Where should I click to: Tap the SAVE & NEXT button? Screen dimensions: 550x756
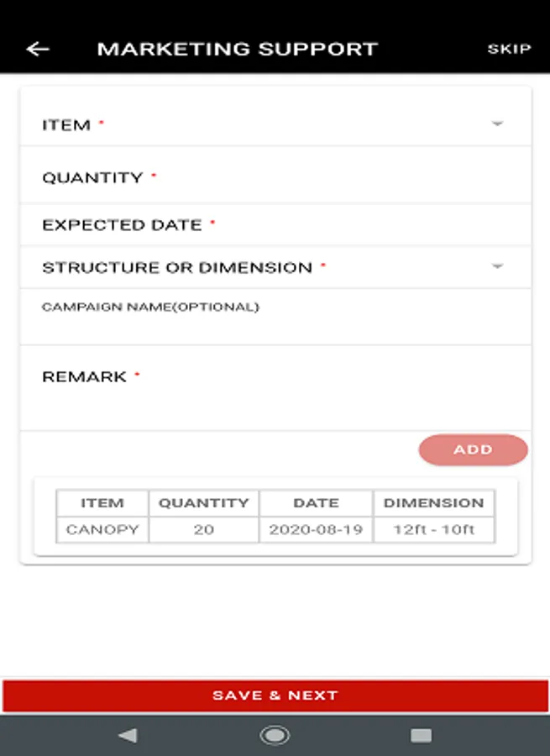[275, 696]
